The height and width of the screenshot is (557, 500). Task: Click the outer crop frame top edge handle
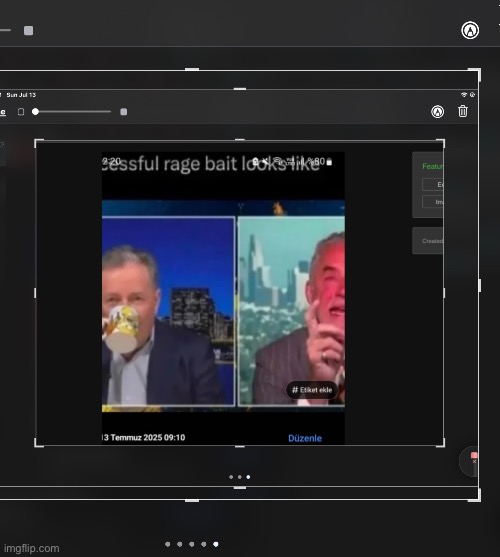(x=192, y=69)
